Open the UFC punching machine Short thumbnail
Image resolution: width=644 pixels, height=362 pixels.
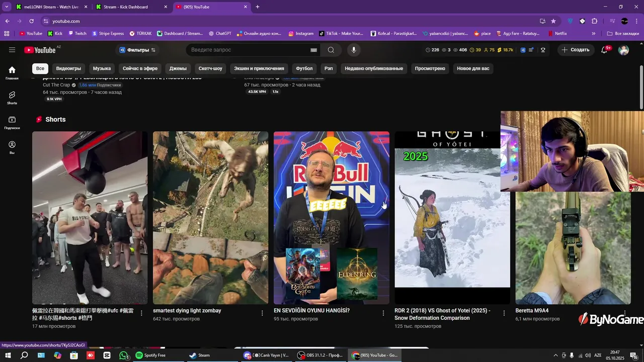pos(90,218)
